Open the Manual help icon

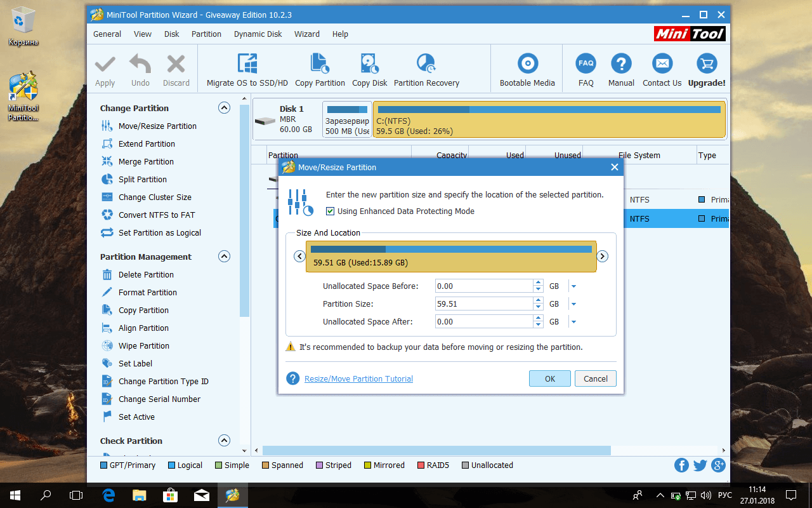[621, 63]
